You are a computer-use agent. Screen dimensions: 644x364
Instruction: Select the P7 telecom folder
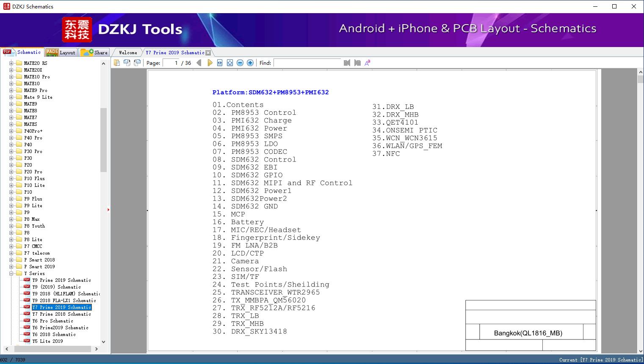tap(37, 253)
